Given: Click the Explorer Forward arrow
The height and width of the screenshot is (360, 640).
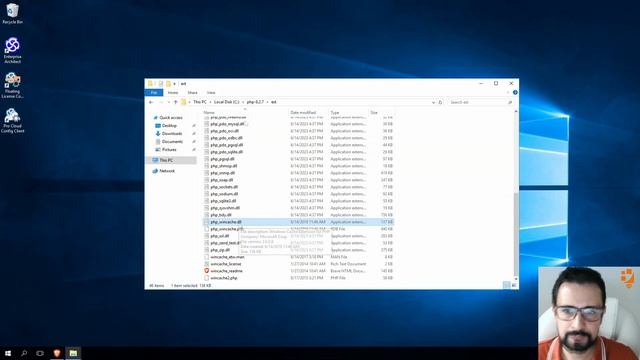Looking at the screenshot, I should coord(161,102).
